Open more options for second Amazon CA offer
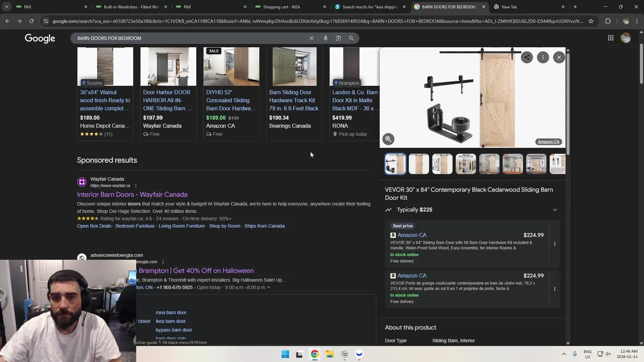644x362 pixels. pyautogui.click(x=554, y=289)
